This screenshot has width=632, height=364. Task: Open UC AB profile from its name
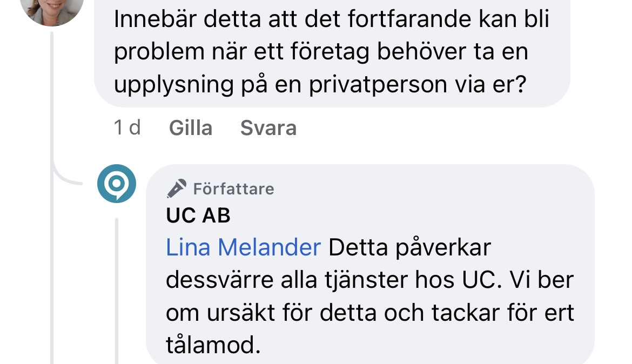(198, 215)
